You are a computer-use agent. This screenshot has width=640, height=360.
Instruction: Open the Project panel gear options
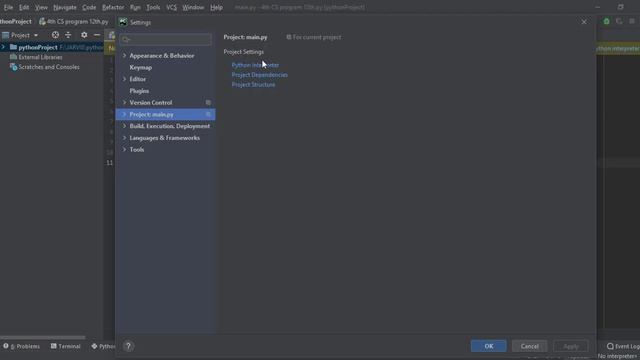(84, 35)
